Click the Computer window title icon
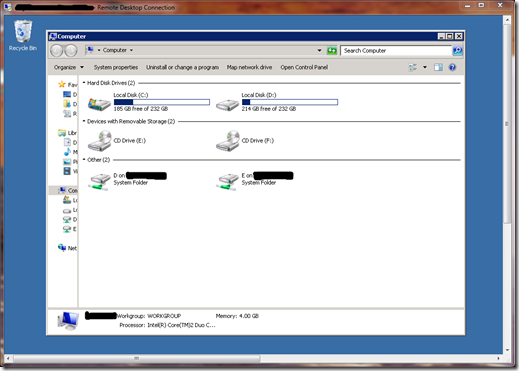Screen dimensions: 519x371 tap(53, 36)
